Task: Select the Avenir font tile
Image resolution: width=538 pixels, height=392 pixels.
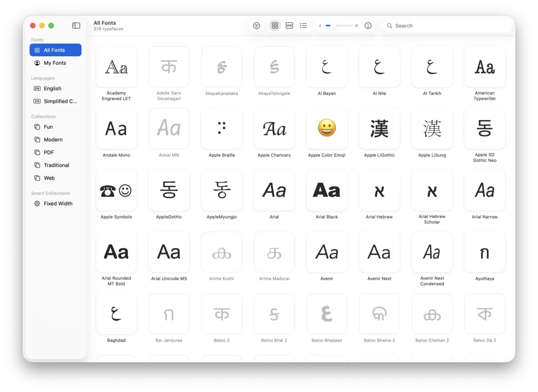Action: coord(327,253)
